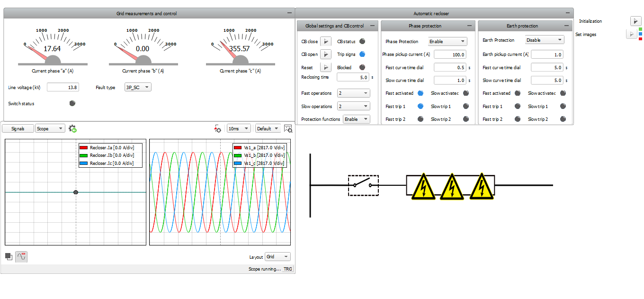Click the scope settings gear icon
Image resolution: width=644 pixels, height=299 pixels.
pyautogui.click(x=72, y=128)
